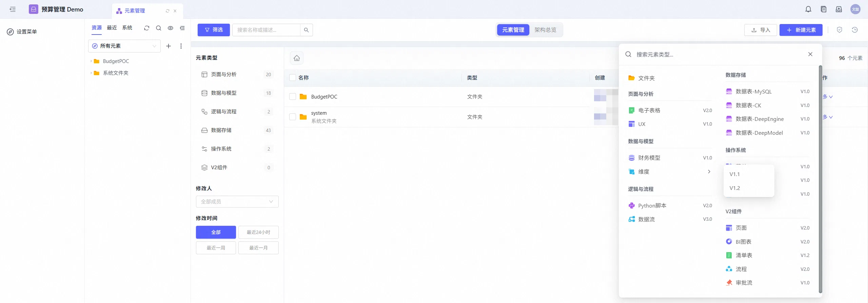Screen dimensions: 868x303
Task: Expand the 系统文件夹 tree folder
Action: tap(91, 73)
